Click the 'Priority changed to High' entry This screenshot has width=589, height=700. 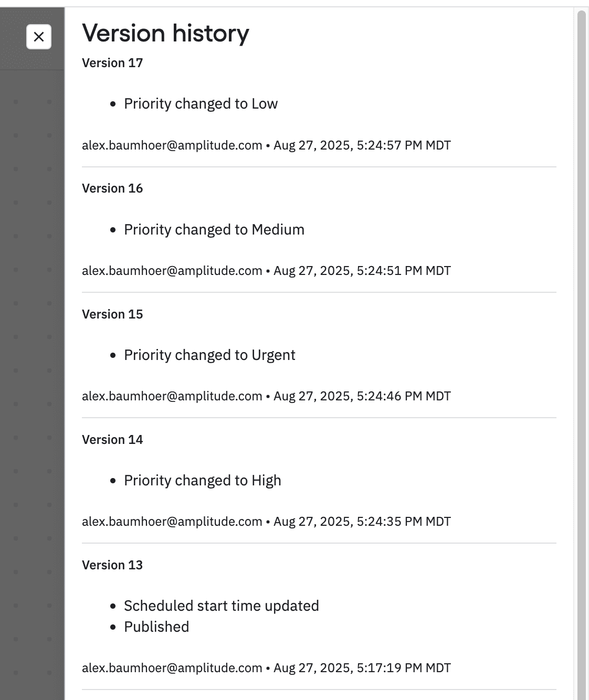pyautogui.click(x=202, y=481)
